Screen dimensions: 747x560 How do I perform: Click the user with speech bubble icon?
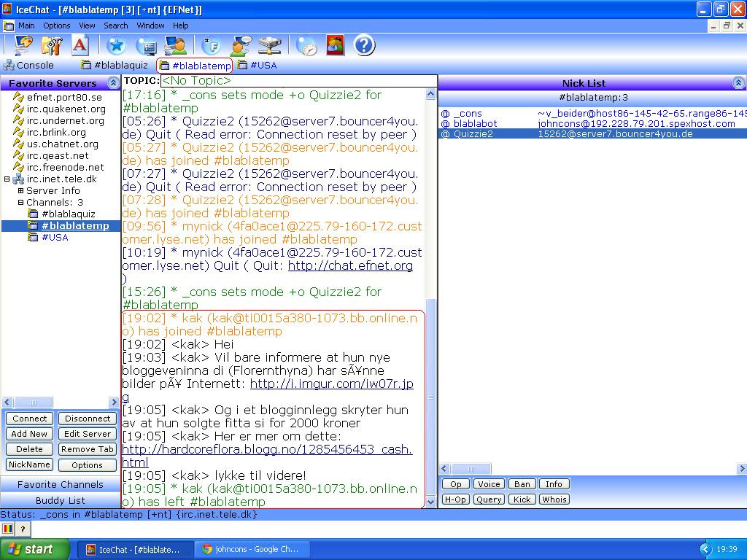(241, 46)
